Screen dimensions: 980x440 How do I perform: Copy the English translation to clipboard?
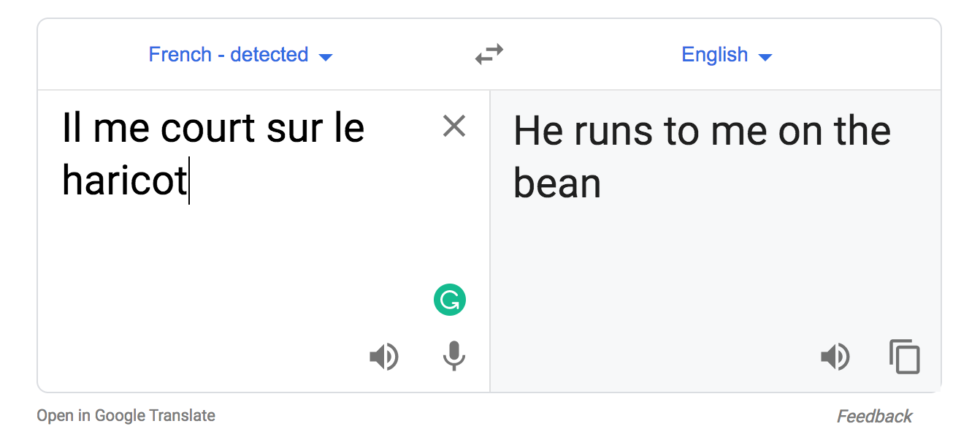click(x=904, y=357)
